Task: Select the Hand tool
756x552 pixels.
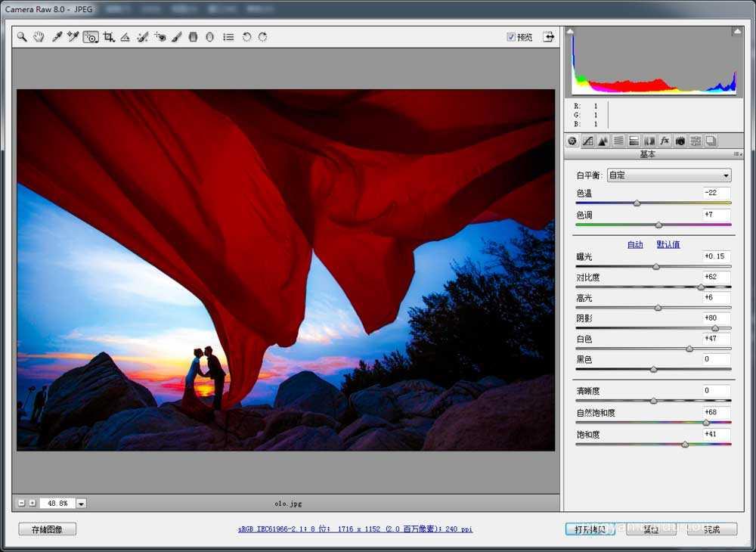Action: coord(39,36)
